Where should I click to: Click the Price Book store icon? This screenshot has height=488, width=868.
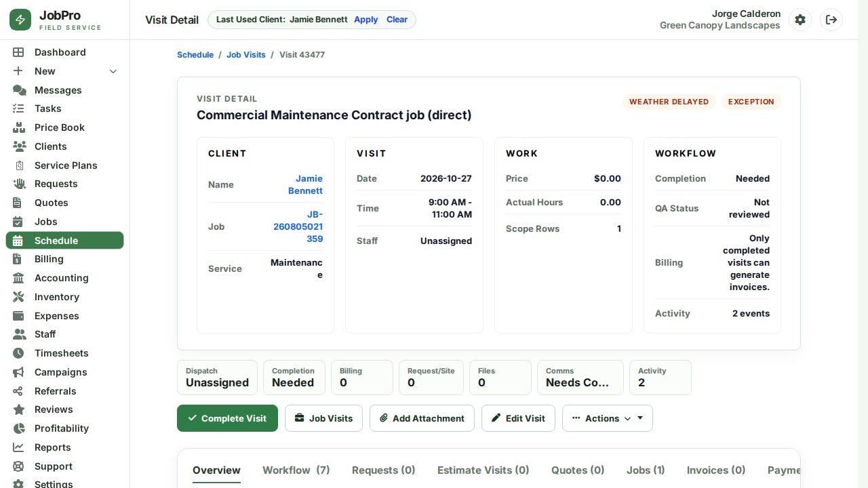tap(19, 127)
